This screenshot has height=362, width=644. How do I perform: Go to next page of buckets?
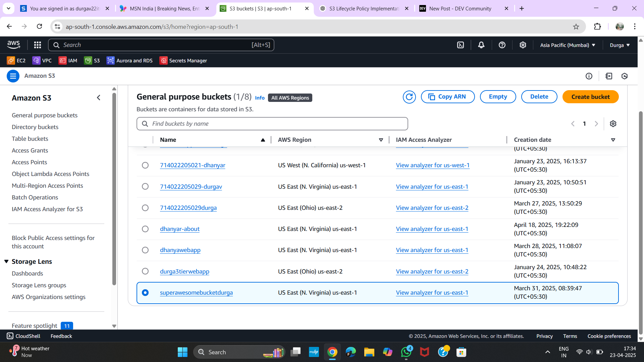[596, 124]
